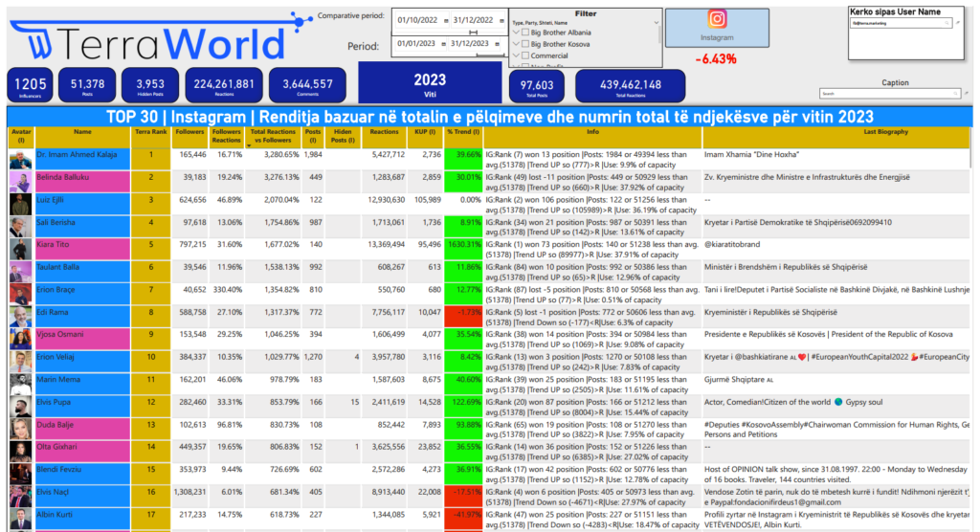
Task: Open avatar of Vjosa Osmani
Action: click(x=21, y=339)
